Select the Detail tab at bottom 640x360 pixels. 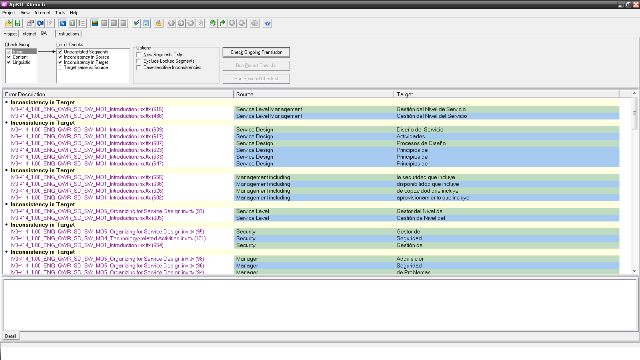[x=10, y=336]
